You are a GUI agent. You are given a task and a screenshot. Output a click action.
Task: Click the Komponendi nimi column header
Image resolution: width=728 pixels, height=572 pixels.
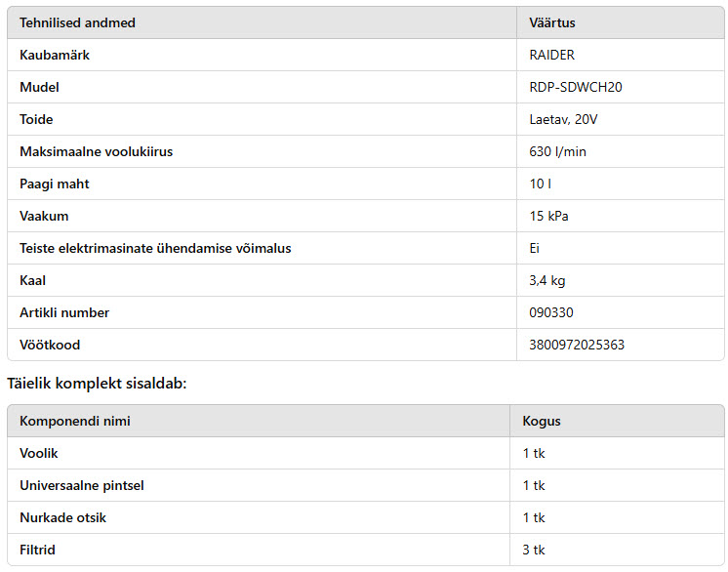(75, 421)
